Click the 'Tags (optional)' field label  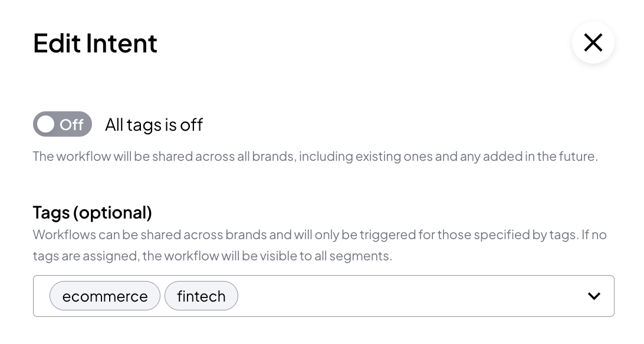pyautogui.click(x=93, y=213)
